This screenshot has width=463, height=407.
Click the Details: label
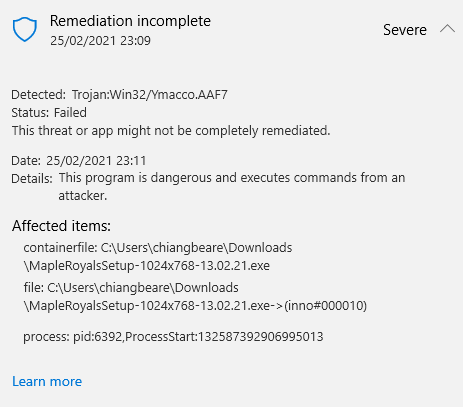tap(32, 179)
